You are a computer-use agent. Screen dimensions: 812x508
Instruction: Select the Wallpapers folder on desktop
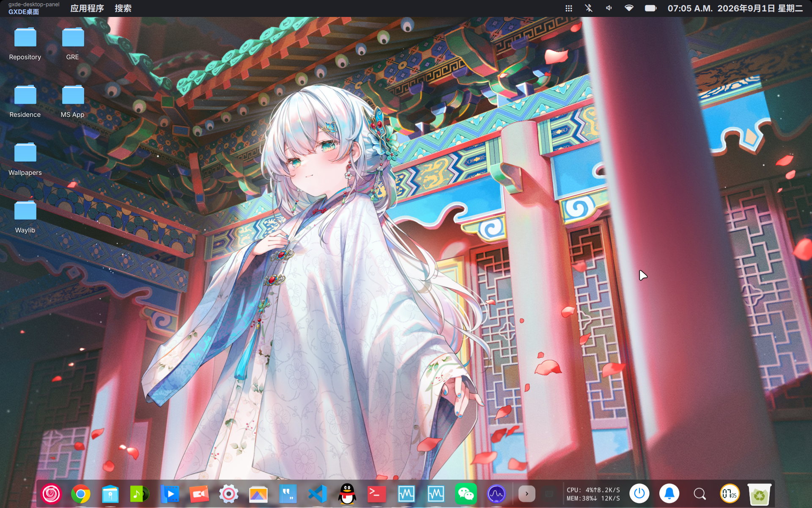[x=25, y=160]
